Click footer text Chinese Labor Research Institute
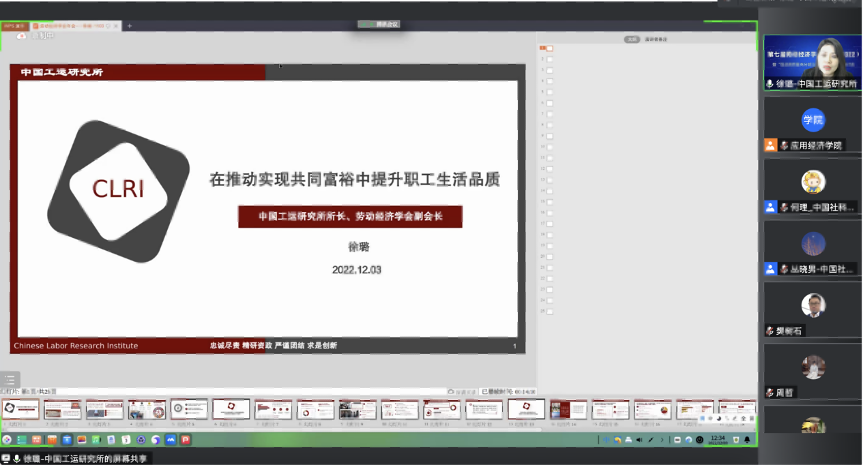Image resolution: width=864 pixels, height=466 pixels. tap(76, 346)
